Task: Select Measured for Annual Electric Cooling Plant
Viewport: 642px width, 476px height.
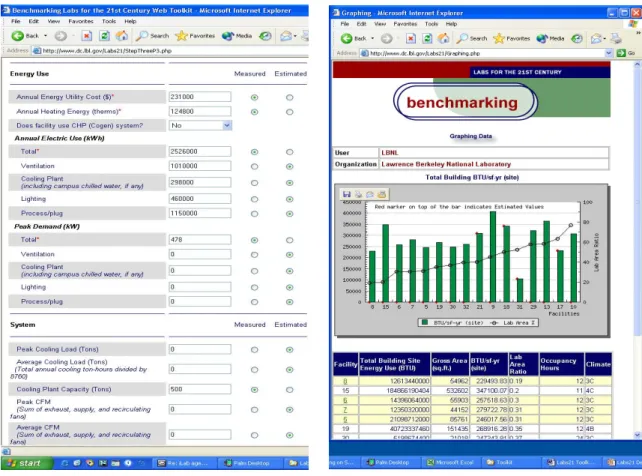Action: click(x=254, y=183)
